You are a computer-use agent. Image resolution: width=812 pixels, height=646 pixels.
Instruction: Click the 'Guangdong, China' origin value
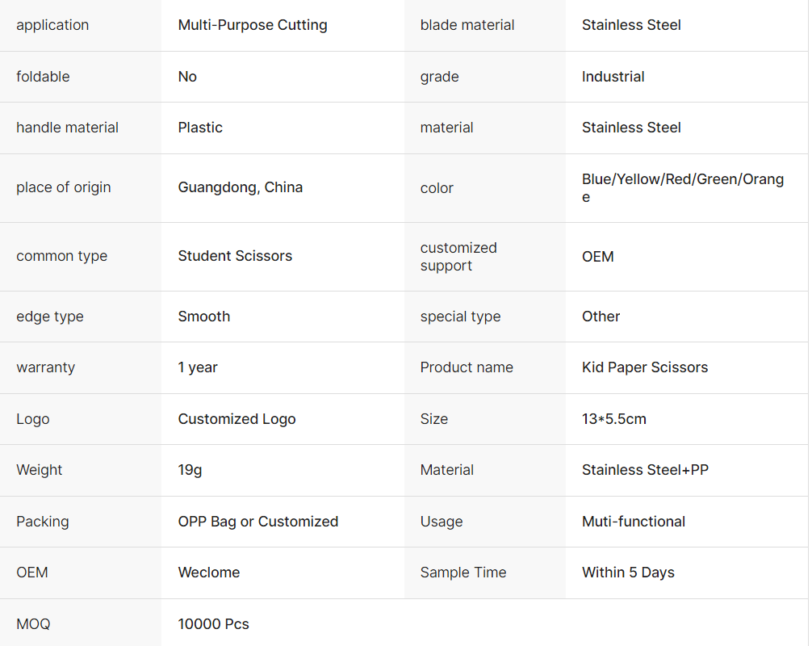pos(241,187)
